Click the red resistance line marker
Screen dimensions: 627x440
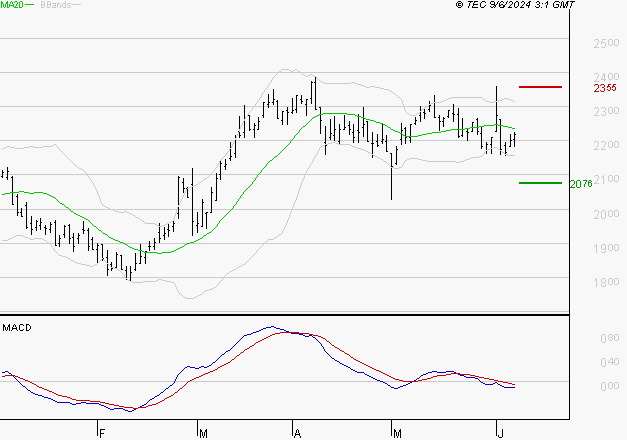pyautogui.click(x=540, y=87)
